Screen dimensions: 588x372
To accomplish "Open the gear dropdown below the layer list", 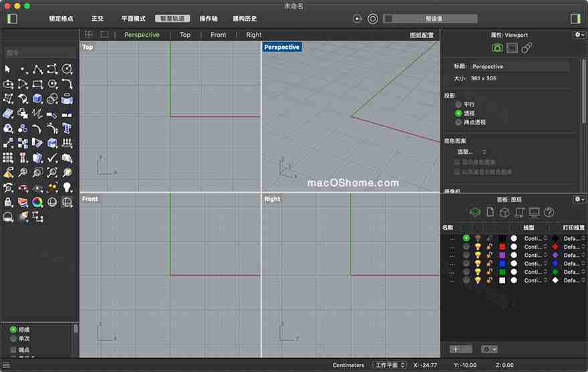I will click(489, 349).
